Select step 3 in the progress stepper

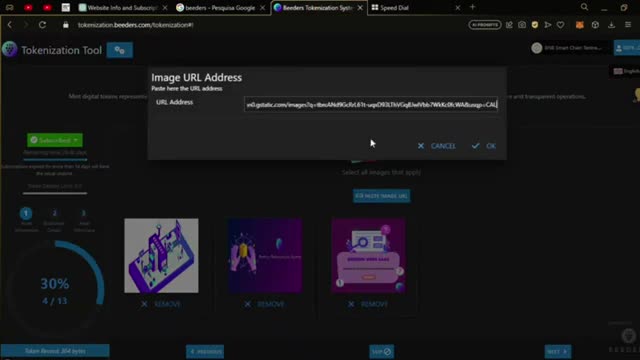83,213
